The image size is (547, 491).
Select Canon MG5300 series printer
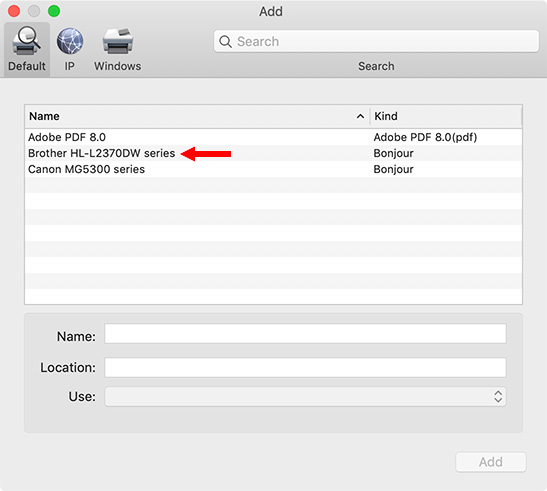[x=274, y=169]
